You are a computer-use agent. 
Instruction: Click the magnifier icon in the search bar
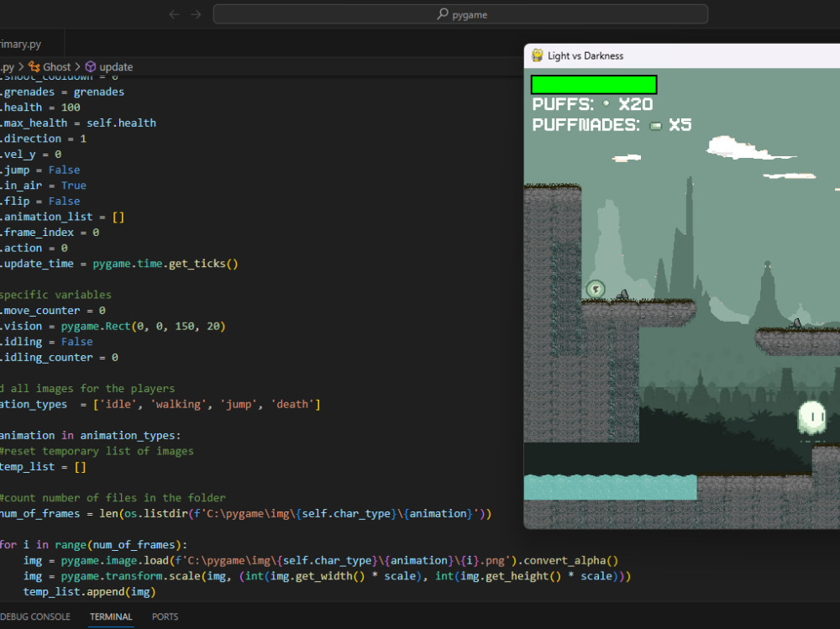click(440, 14)
